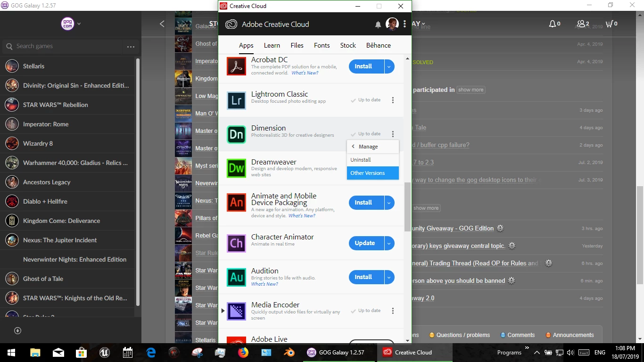The width and height of the screenshot is (644, 362).
Task: Click the GOG game list scrollbar
Action: coord(138,181)
